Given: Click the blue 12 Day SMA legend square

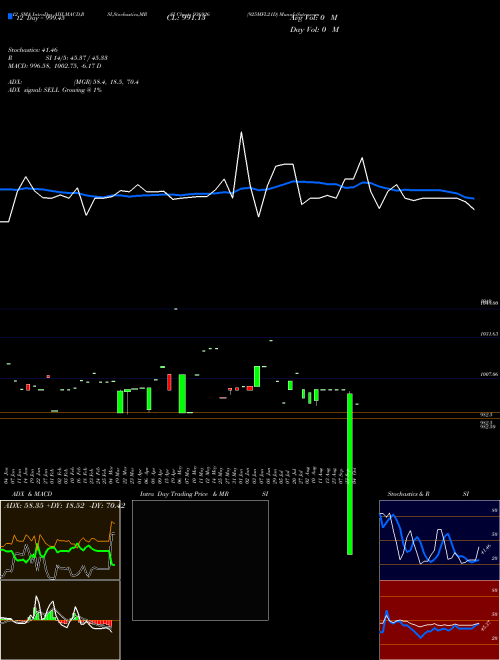Looking at the screenshot, I should [10, 16].
